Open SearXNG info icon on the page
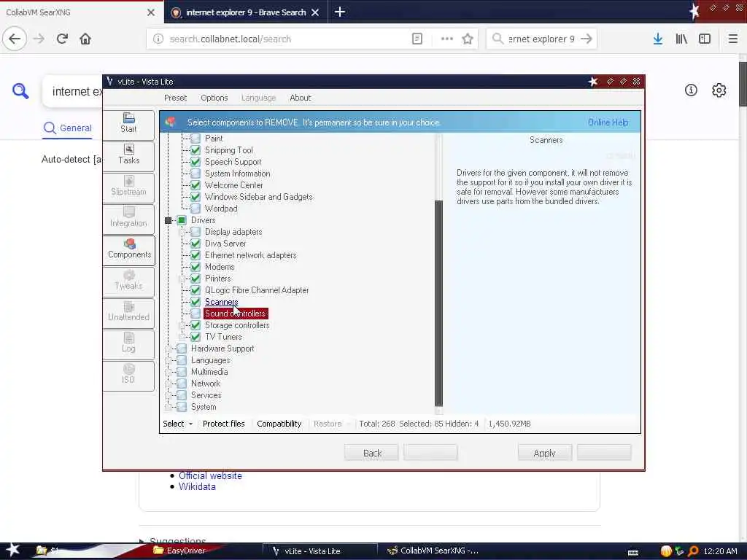Viewport: 747px width, 560px height. point(691,90)
